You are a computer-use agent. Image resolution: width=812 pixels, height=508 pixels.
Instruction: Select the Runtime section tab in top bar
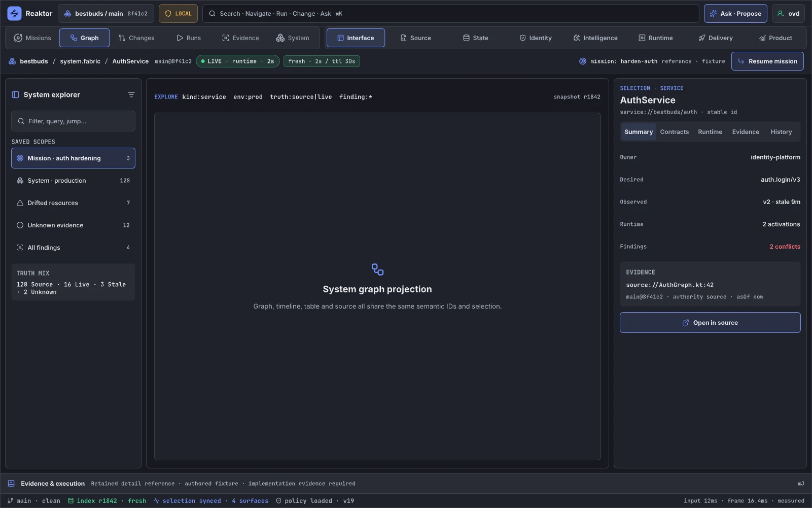tap(656, 38)
